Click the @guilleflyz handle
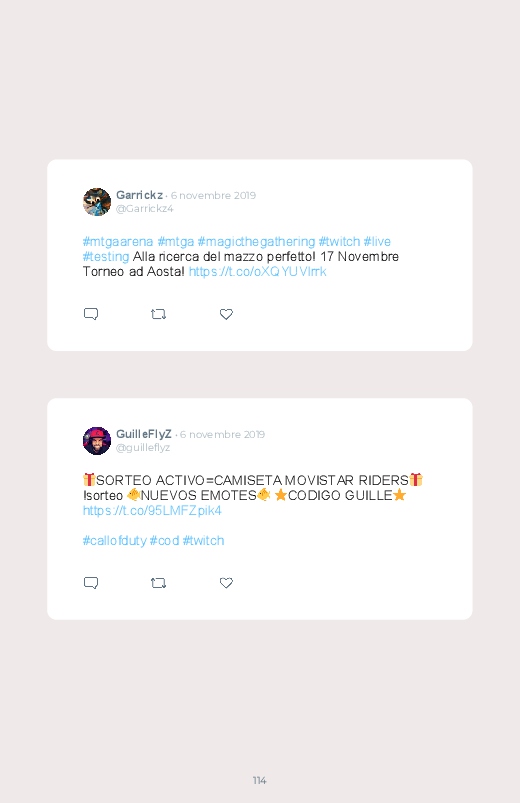The height and width of the screenshot is (803, 520). (143, 448)
